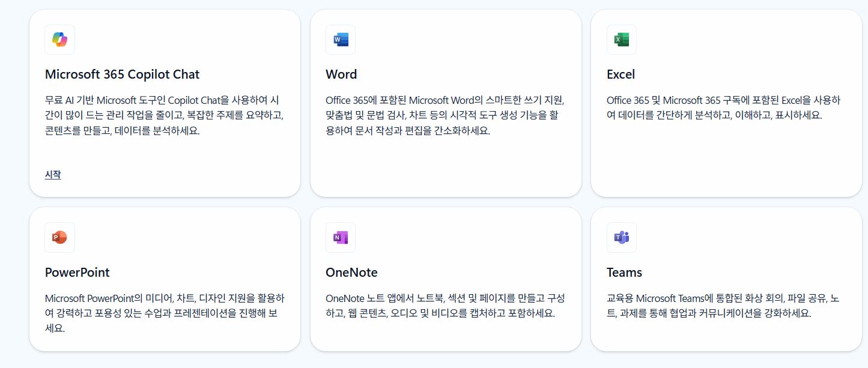868x368 pixels.
Task: Click the Microsoft 365 Copilot Chat icon
Action: 59,39
